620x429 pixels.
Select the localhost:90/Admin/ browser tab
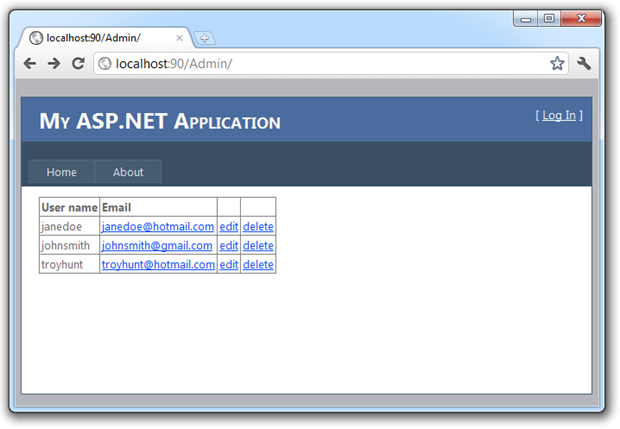click(104, 38)
